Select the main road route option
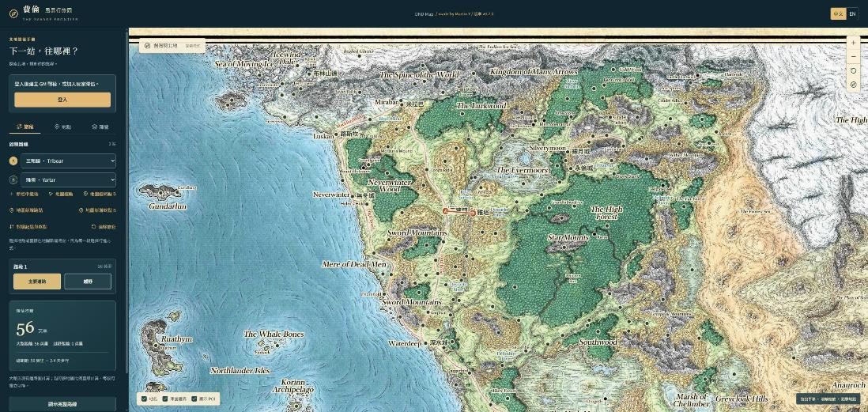This screenshot has height=412, width=868. tap(37, 282)
